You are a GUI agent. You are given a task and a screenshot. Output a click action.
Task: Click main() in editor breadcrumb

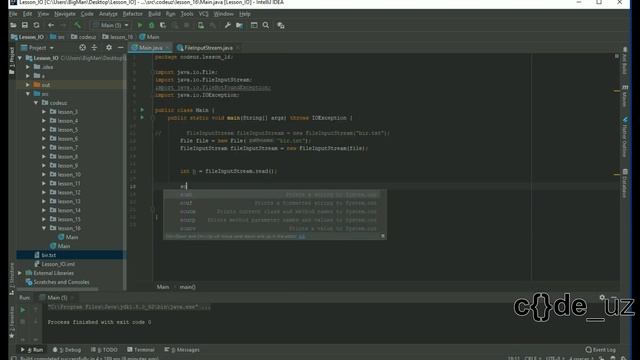(x=188, y=287)
